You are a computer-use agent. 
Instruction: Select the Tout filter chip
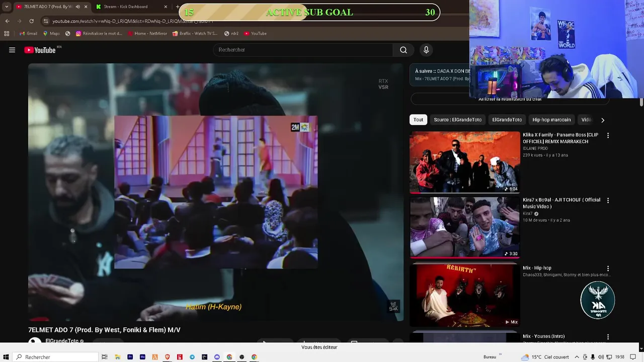click(x=419, y=120)
